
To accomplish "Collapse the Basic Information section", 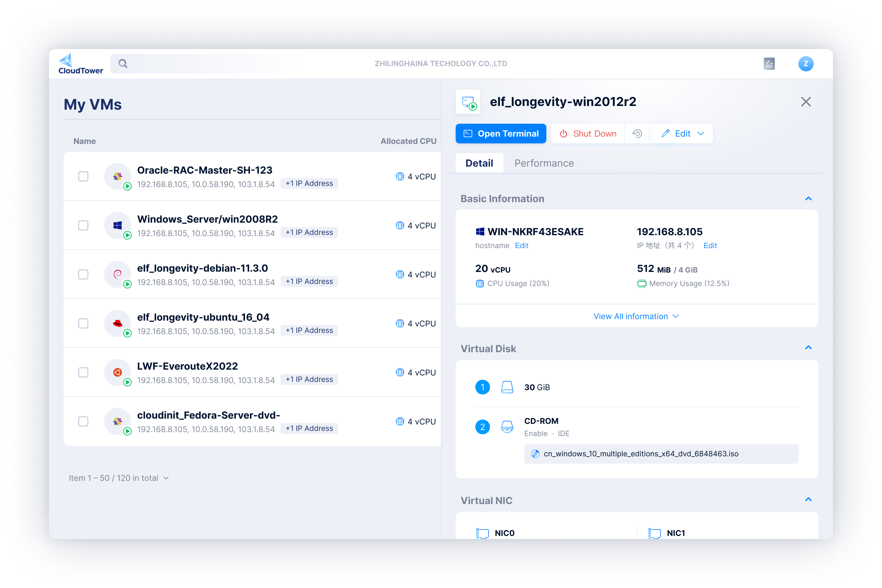I will [x=808, y=199].
